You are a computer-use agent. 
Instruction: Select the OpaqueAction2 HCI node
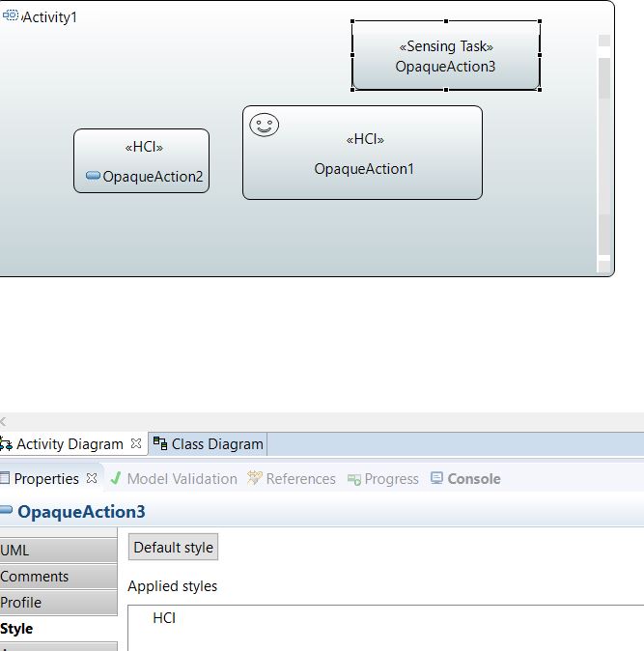[x=142, y=160]
